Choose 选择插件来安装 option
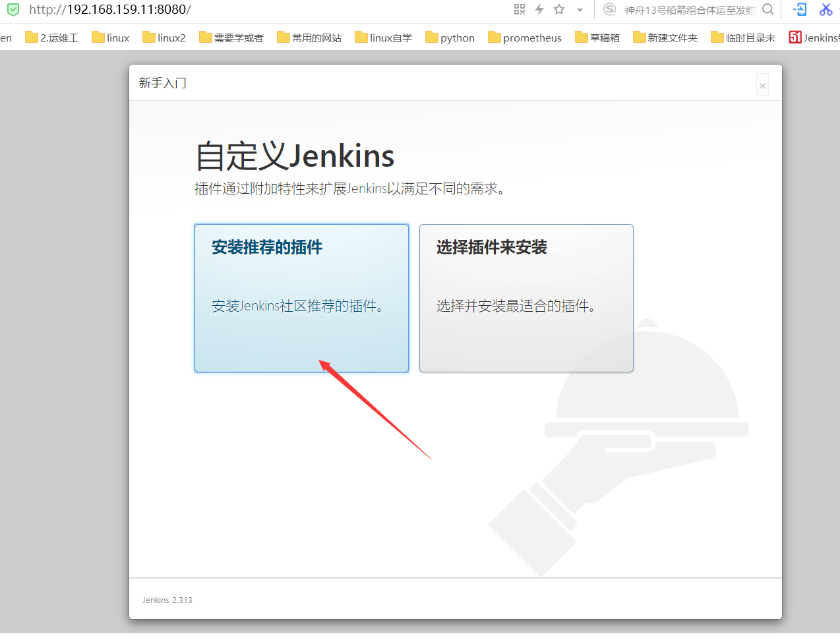 pyautogui.click(x=526, y=298)
